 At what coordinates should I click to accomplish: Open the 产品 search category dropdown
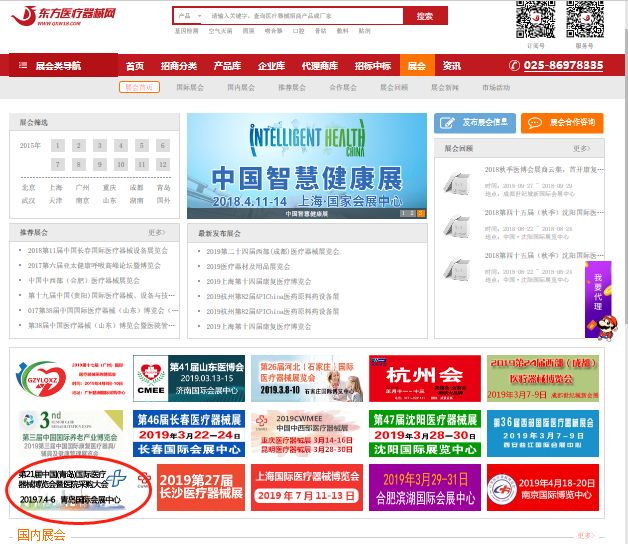pos(190,16)
